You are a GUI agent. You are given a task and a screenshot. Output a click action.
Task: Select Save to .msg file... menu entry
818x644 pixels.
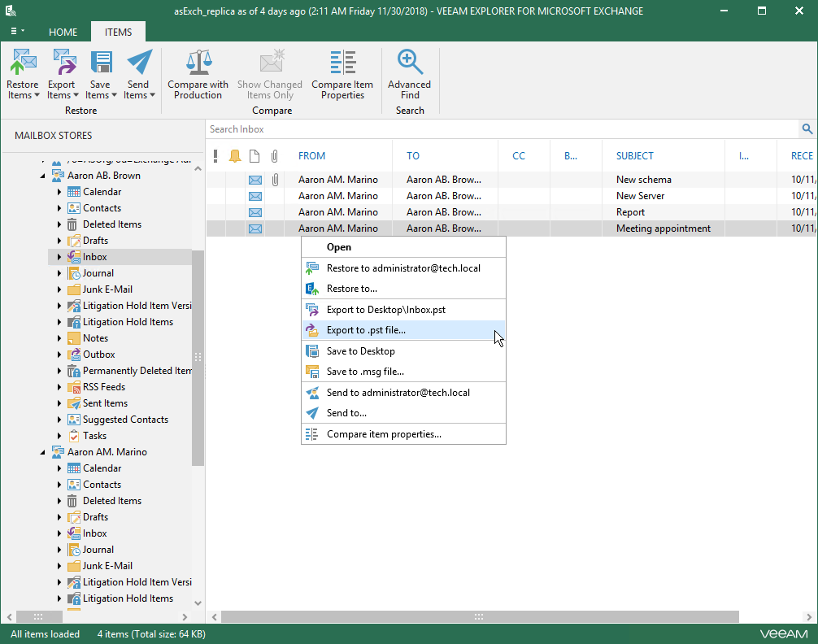365,372
